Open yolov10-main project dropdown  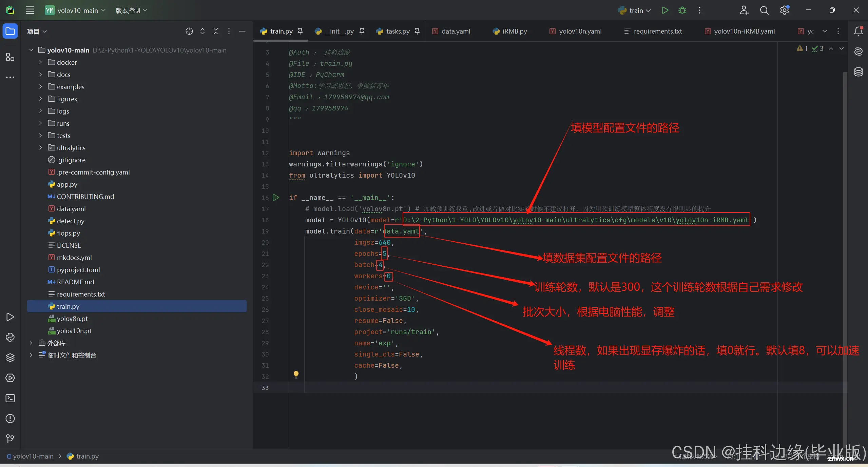pos(75,10)
